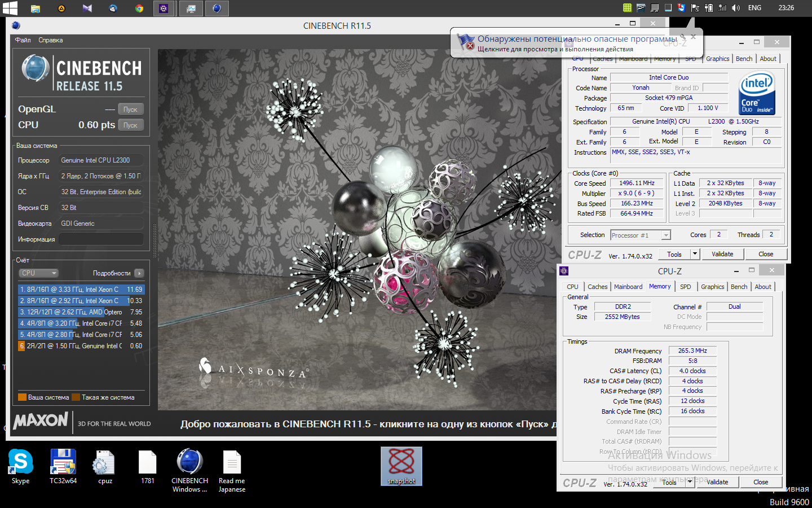The width and height of the screenshot is (812, 508).
Task: Dismiss the security notification with its X
Action: [694, 37]
